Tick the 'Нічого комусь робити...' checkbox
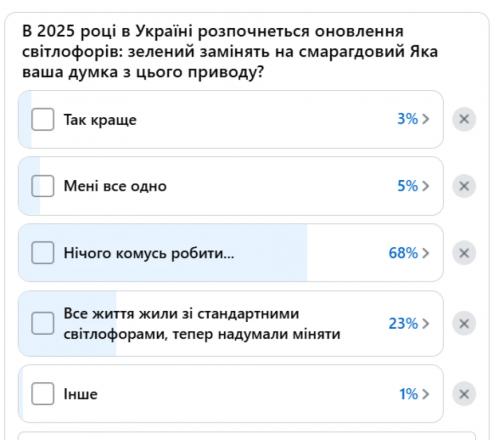Image resolution: width=499 pixels, height=440 pixels. [x=43, y=253]
